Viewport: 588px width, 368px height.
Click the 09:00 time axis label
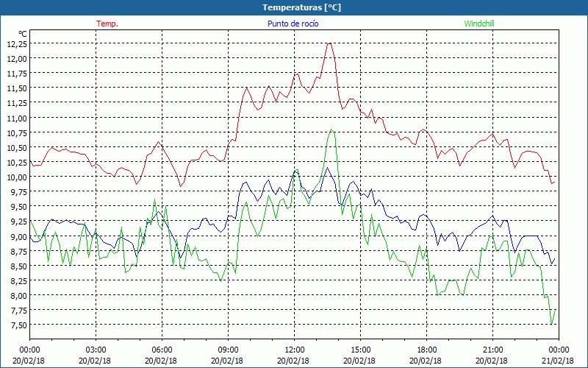click(228, 350)
